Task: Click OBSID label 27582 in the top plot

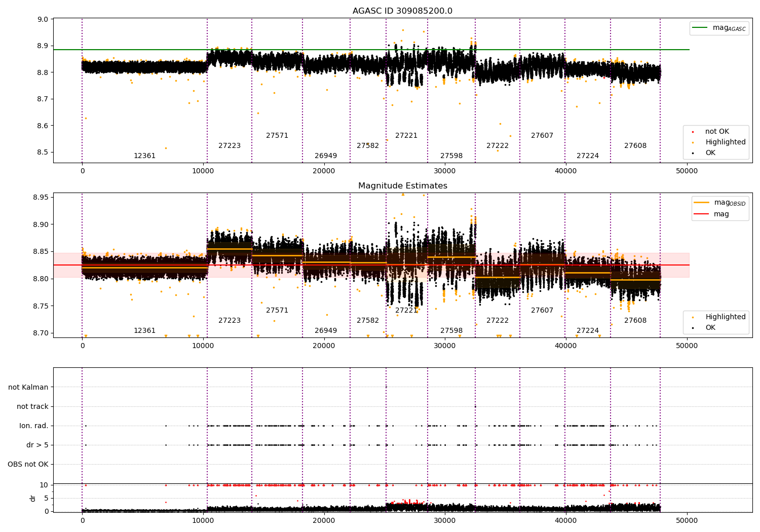Action: coord(368,146)
